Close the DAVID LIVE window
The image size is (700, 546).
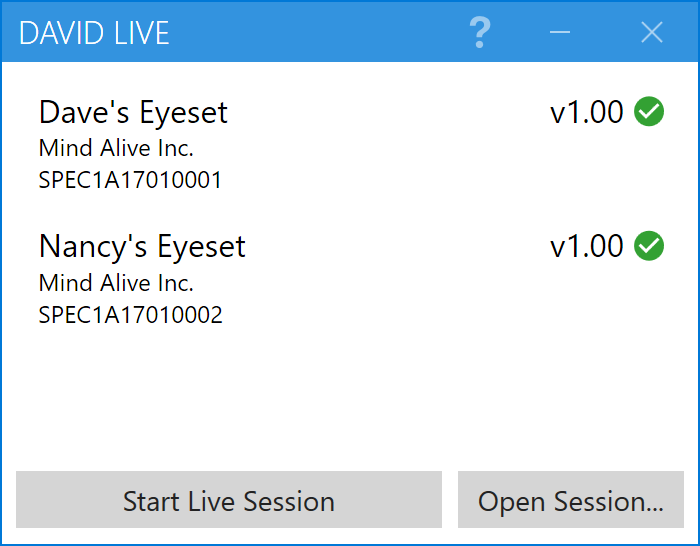point(652,33)
